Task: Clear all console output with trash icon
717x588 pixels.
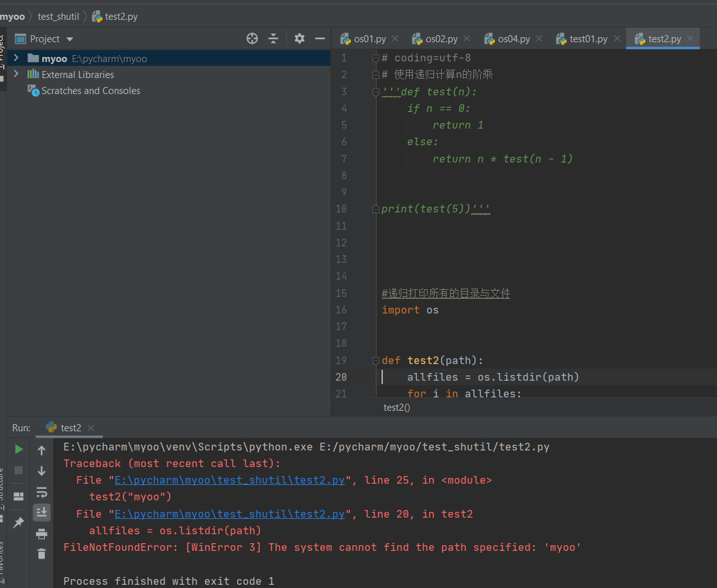Action: tap(42, 553)
